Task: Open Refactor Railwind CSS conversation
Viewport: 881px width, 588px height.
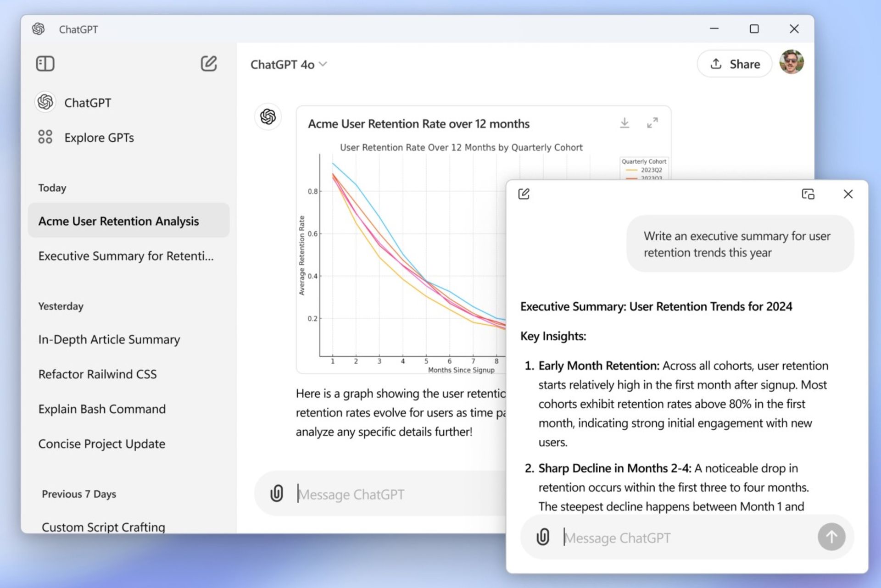Action: click(x=97, y=374)
